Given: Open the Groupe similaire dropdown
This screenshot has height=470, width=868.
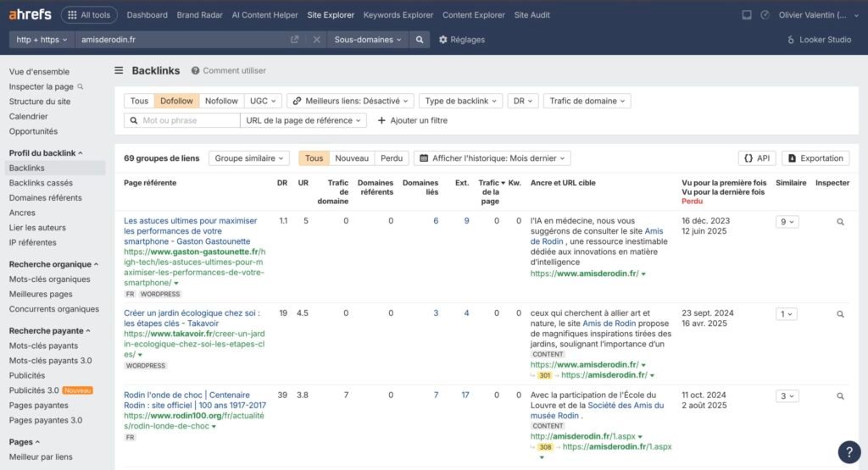Looking at the screenshot, I should pos(250,158).
